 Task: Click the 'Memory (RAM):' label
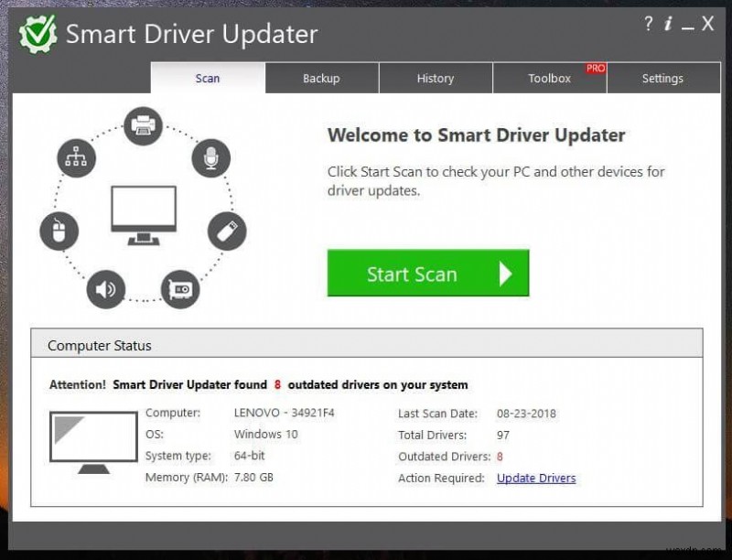(187, 478)
